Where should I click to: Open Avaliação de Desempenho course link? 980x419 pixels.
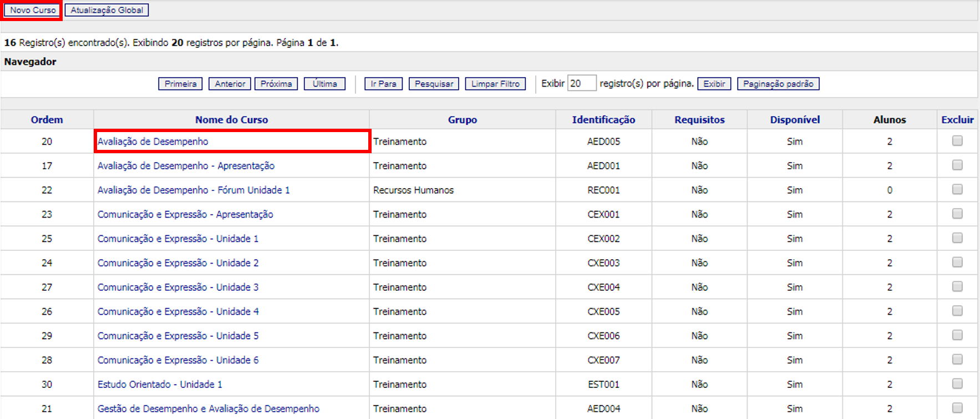click(153, 142)
